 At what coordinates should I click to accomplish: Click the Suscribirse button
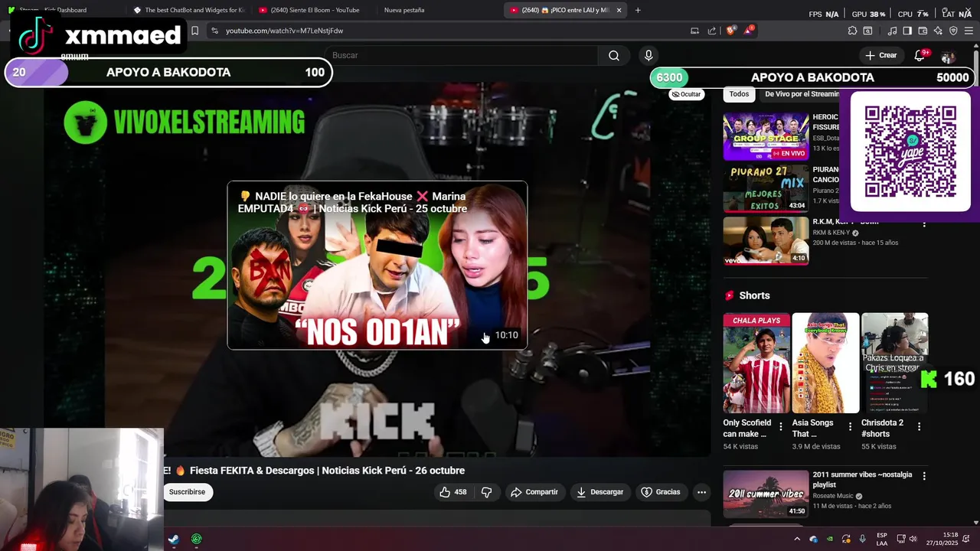point(188,492)
